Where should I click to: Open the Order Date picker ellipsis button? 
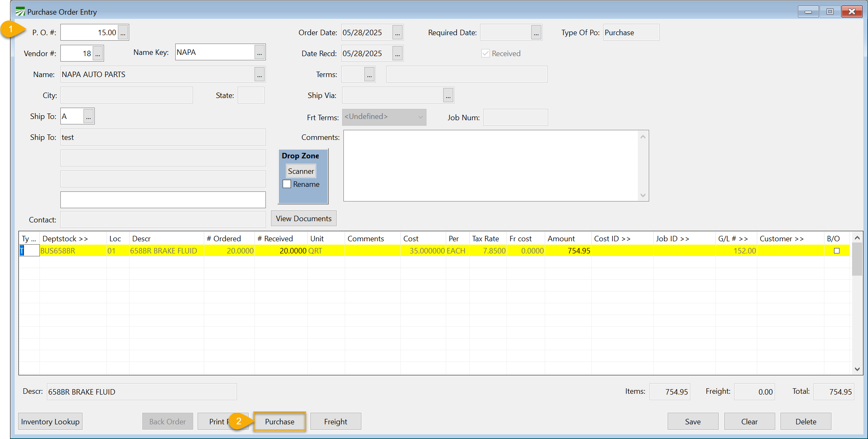[x=398, y=33]
